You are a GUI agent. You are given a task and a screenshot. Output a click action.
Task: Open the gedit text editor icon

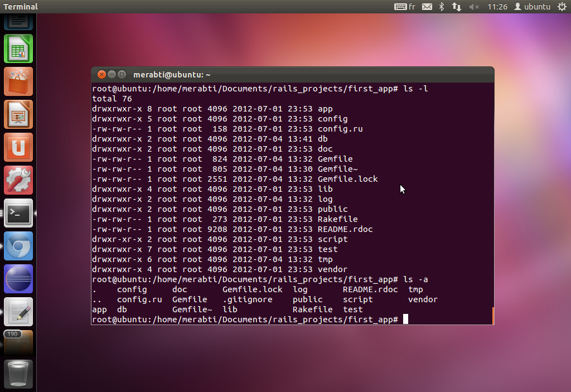(x=18, y=312)
